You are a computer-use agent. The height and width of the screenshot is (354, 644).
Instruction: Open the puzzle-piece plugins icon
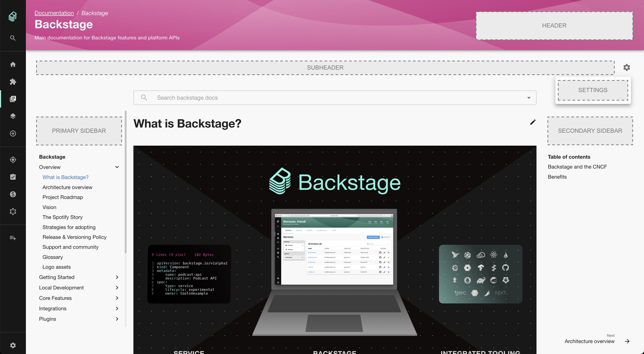(x=13, y=81)
